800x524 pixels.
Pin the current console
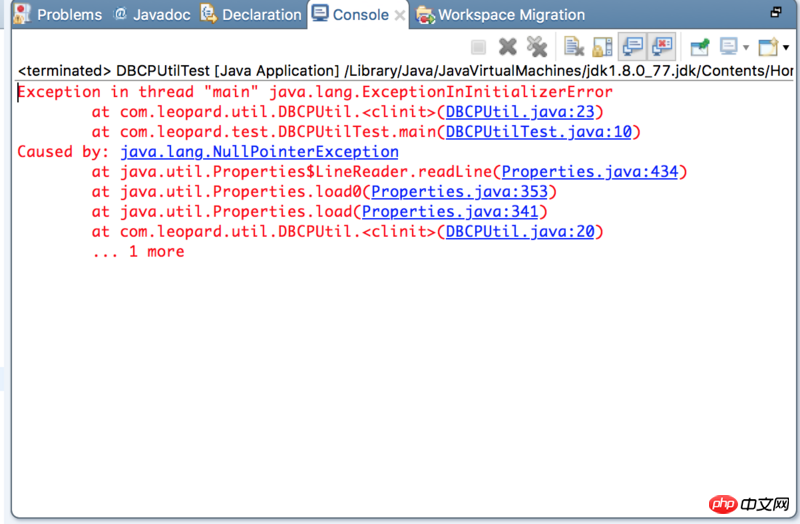click(700, 47)
